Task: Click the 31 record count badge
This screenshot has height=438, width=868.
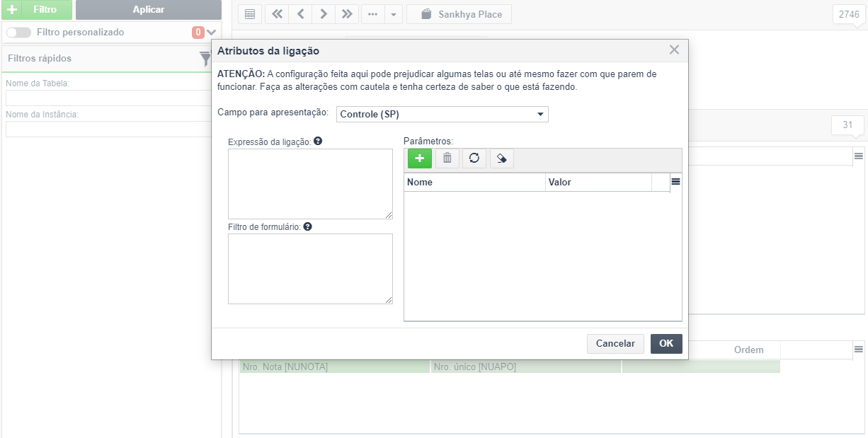Action: click(x=847, y=125)
